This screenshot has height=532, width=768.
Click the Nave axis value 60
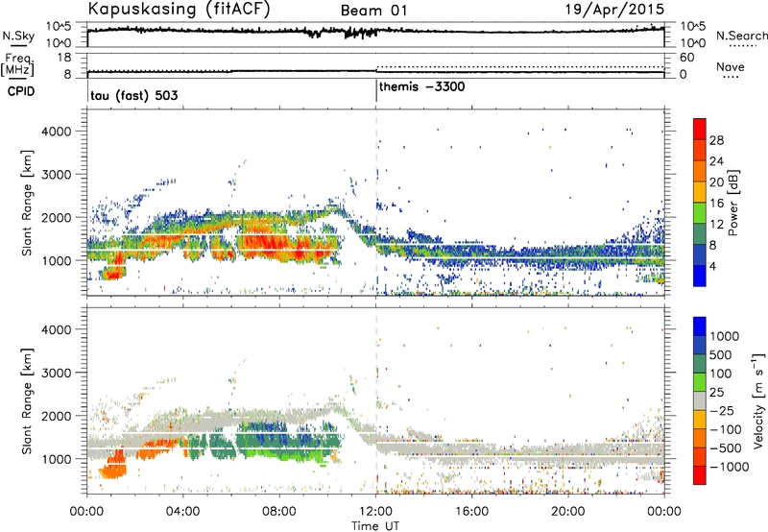[687, 58]
